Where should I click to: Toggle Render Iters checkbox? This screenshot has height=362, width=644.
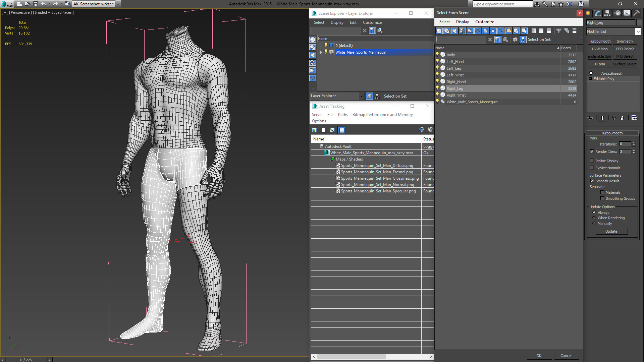[592, 152]
